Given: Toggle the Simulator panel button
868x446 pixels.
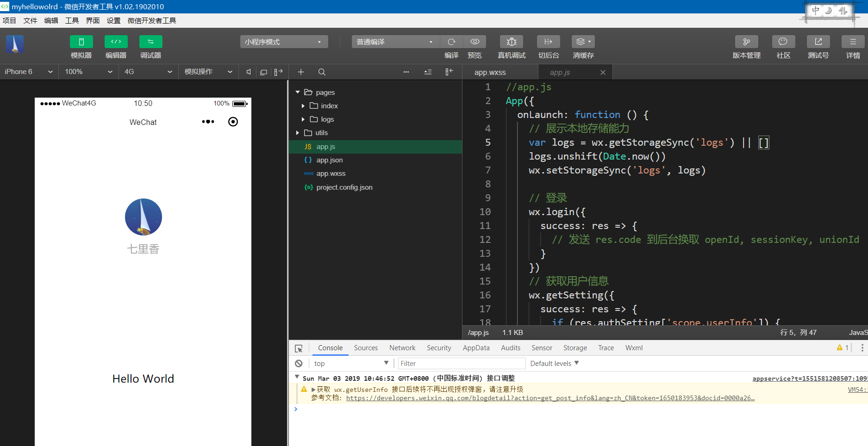Looking at the screenshot, I should tap(81, 42).
